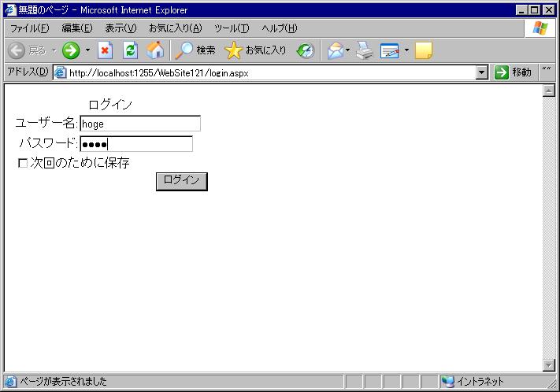This screenshot has height=392, width=560.
Task: Click the yellow note icon in toolbar
Action: tap(424, 50)
